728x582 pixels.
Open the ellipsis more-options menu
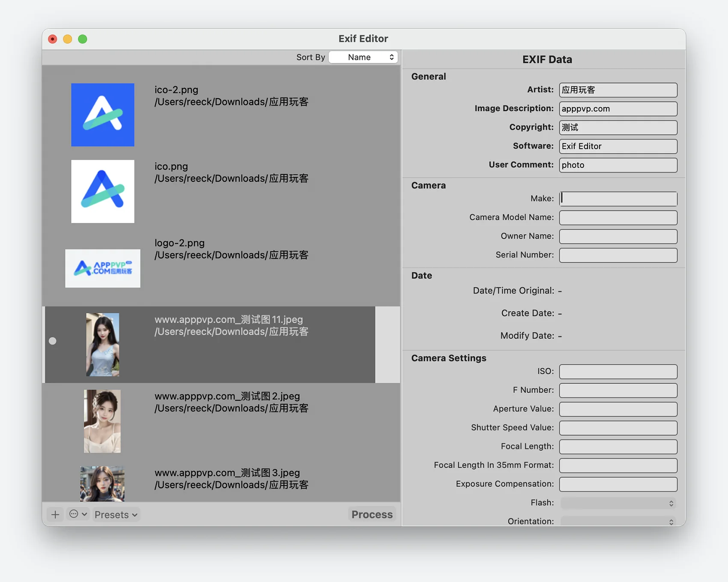click(x=78, y=514)
